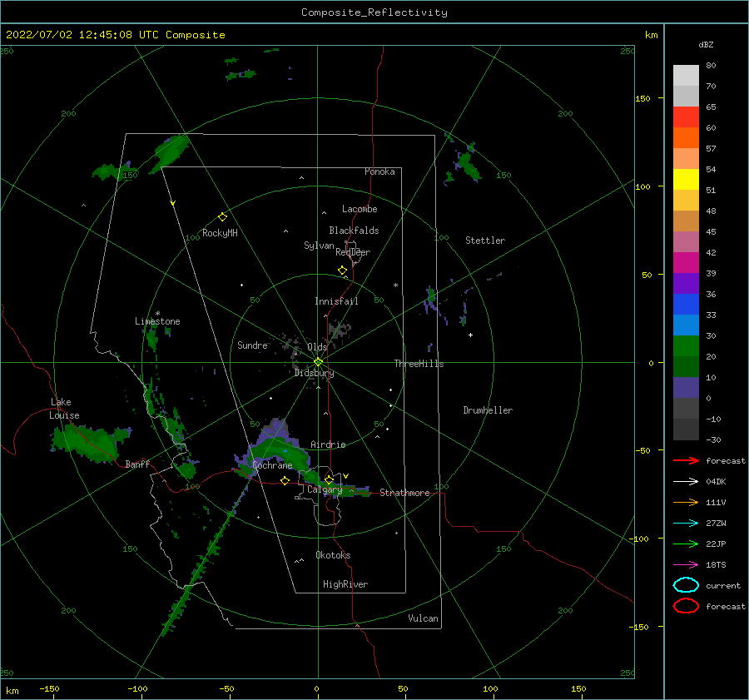Click the Okotoks label on map
Viewport: 749px width, 700px height.
pyautogui.click(x=333, y=556)
